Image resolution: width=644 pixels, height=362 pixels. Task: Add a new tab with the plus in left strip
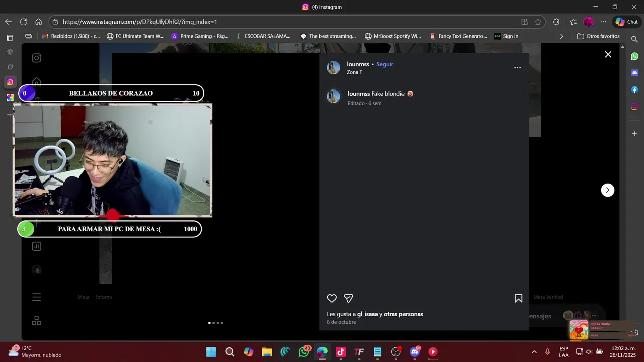click(10, 114)
